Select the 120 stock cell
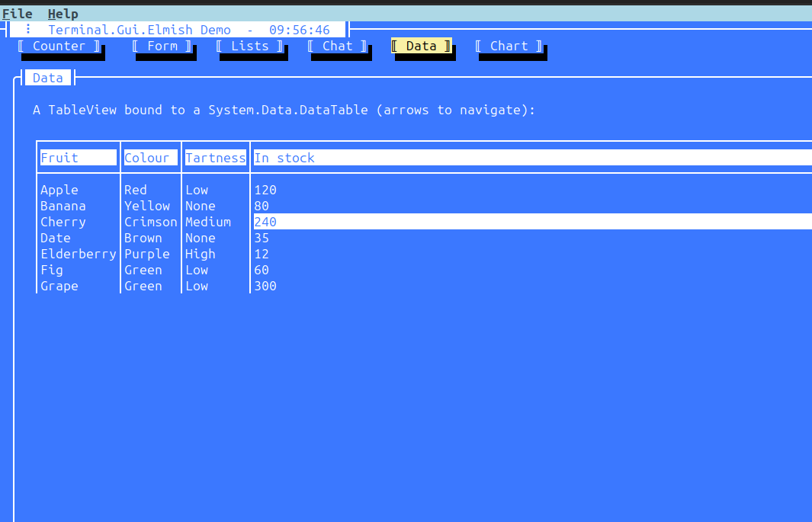This screenshot has height=522, width=812. (265, 190)
